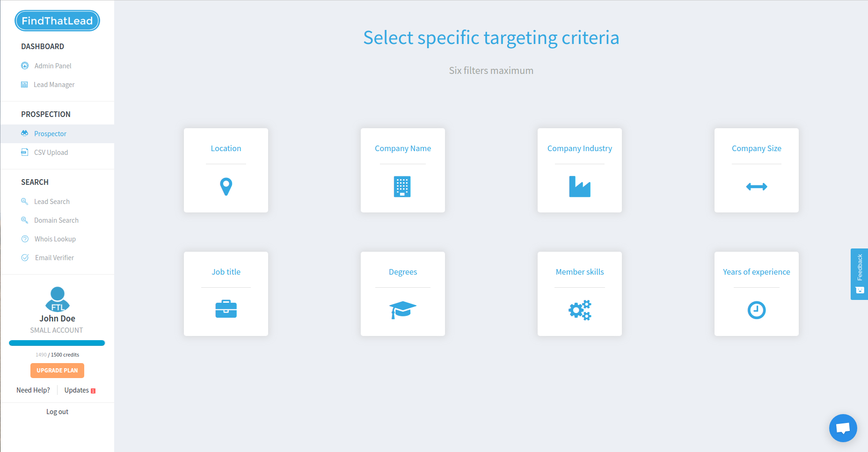The image size is (868, 452).
Task: Pick the Company Size arrows icon
Action: point(756,187)
